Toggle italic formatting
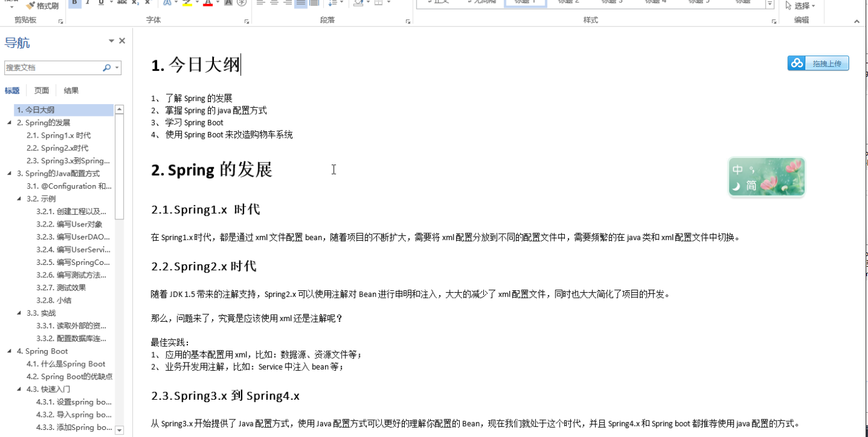The height and width of the screenshot is (437, 868). click(87, 2)
